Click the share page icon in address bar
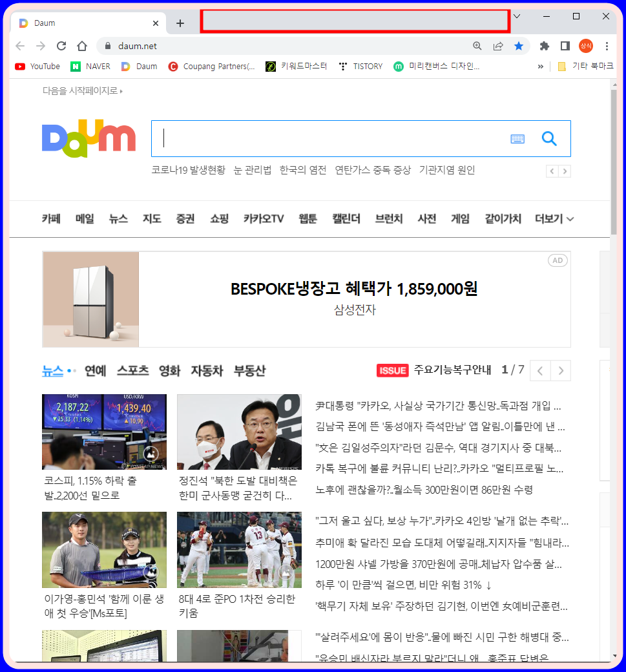 [x=498, y=46]
